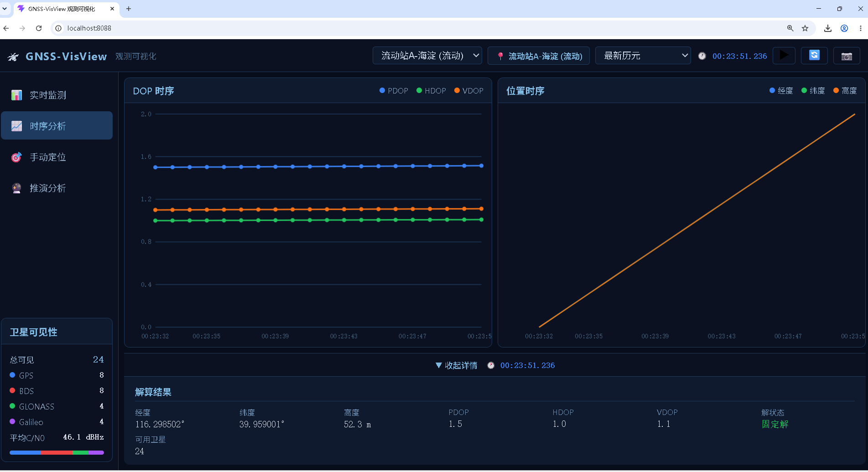868x472 pixels.
Task: Click the HDOP value 1.0
Action: click(559, 424)
